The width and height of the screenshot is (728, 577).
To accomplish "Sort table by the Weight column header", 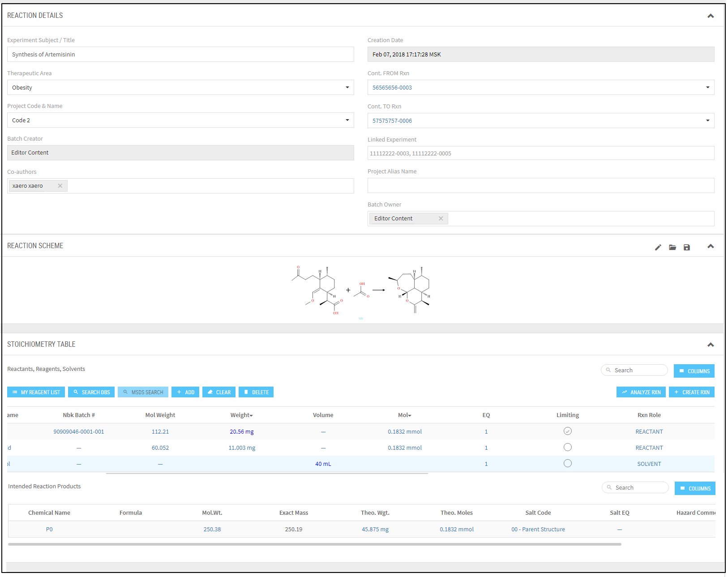I will click(x=241, y=415).
